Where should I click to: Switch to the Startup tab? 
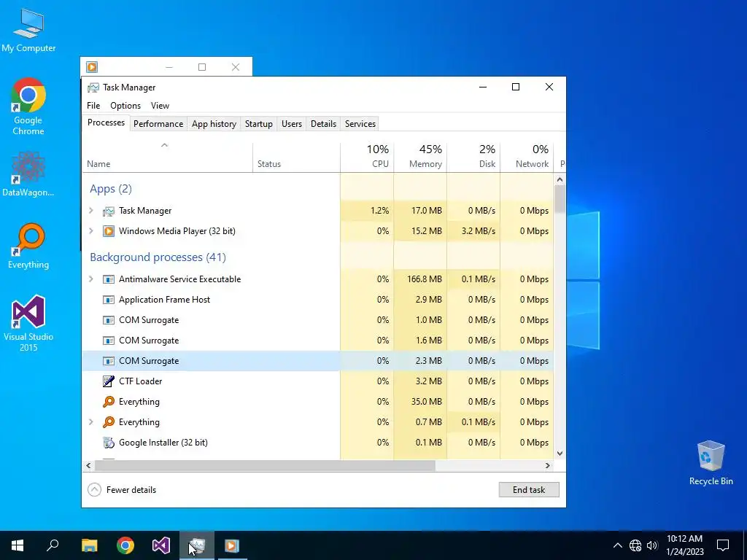pyautogui.click(x=259, y=124)
